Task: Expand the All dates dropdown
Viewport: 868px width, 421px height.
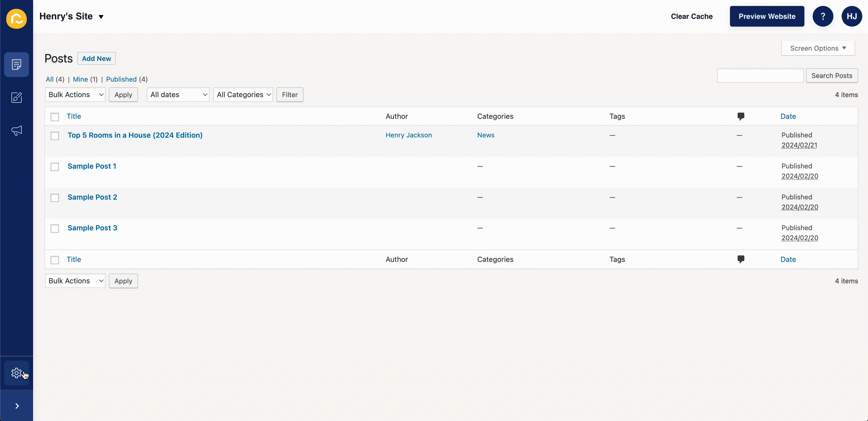Action: click(x=178, y=95)
